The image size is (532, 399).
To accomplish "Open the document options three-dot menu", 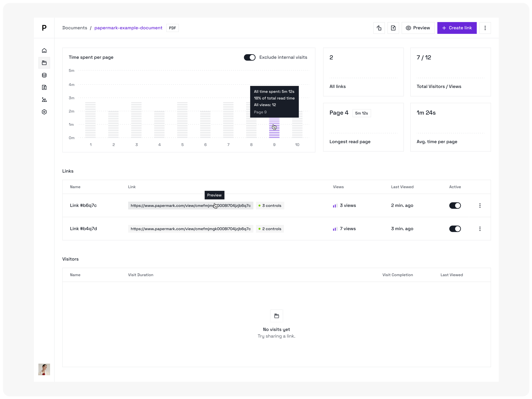I will coord(485,28).
